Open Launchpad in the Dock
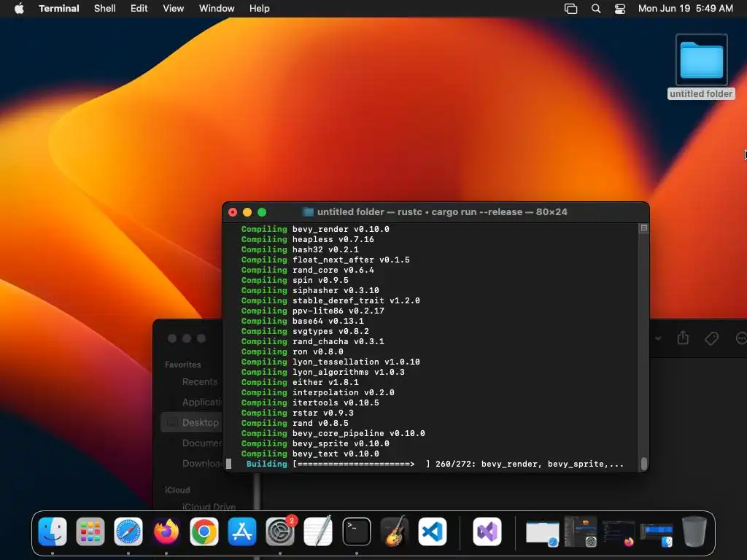Screen dimensions: 747x560 (90, 532)
